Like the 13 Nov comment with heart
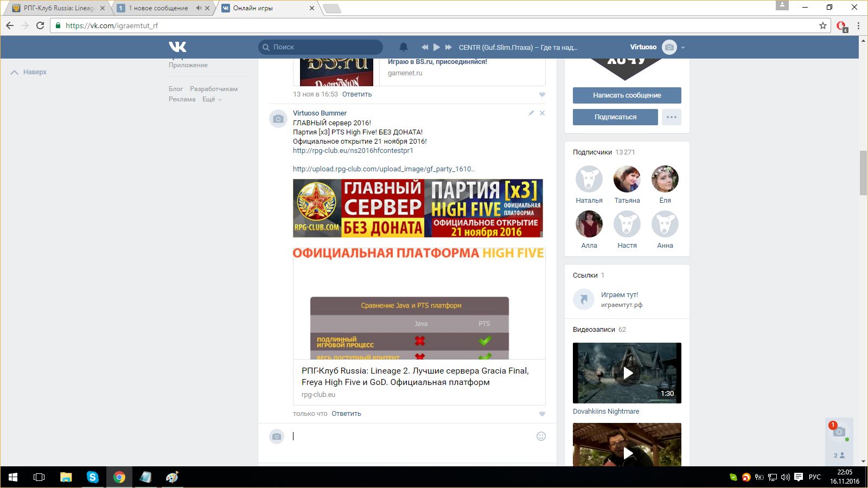The image size is (868, 488). point(542,94)
